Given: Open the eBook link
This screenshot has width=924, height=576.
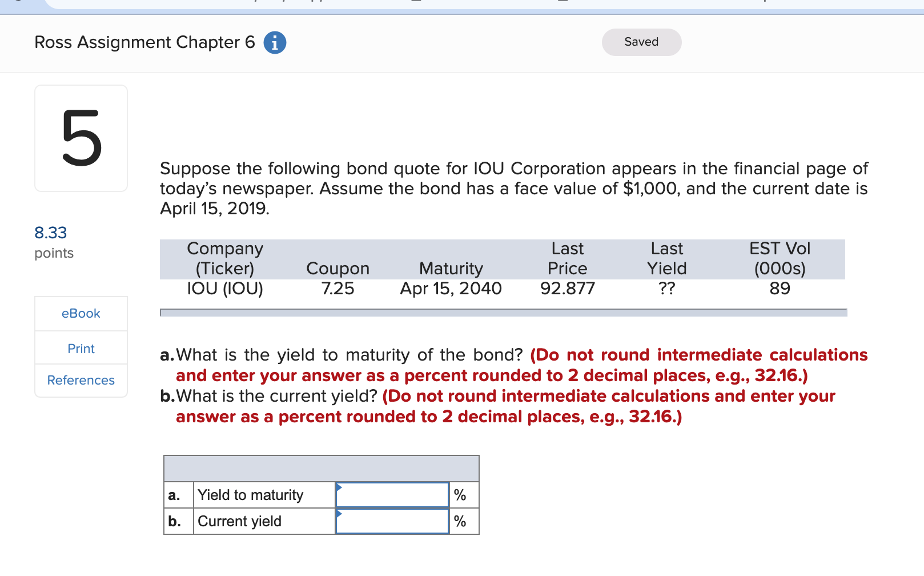Looking at the screenshot, I should coord(81,313).
